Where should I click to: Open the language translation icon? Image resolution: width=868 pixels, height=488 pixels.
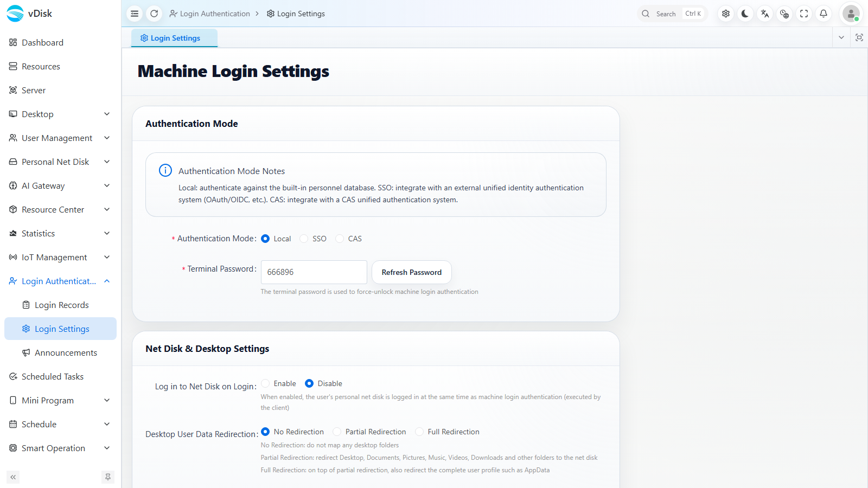tap(765, 14)
